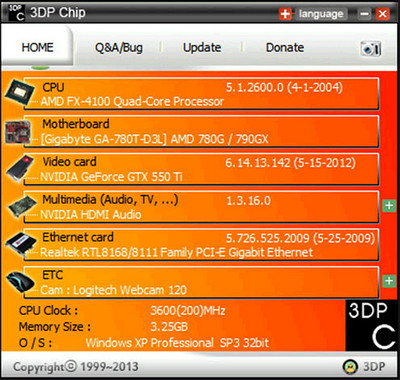The height and width of the screenshot is (380, 400).
Task: Click the Copyright 1999~2013 text
Action: click(x=76, y=367)
